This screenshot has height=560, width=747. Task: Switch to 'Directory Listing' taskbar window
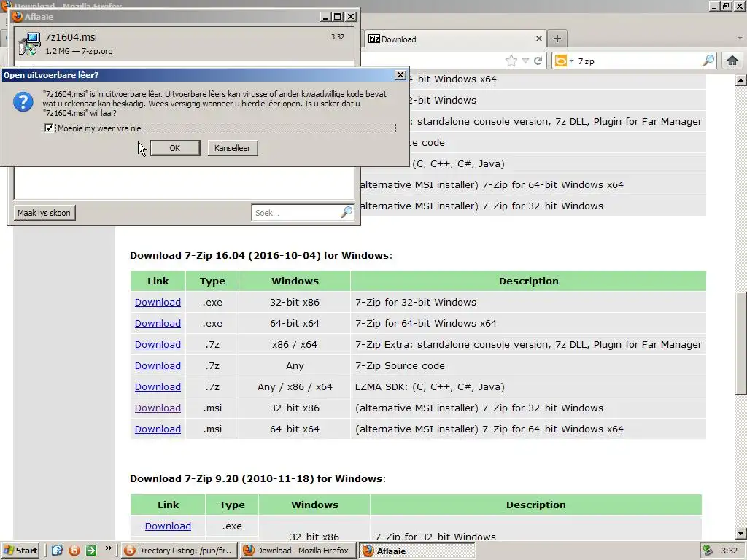click(x=179, y=551)
